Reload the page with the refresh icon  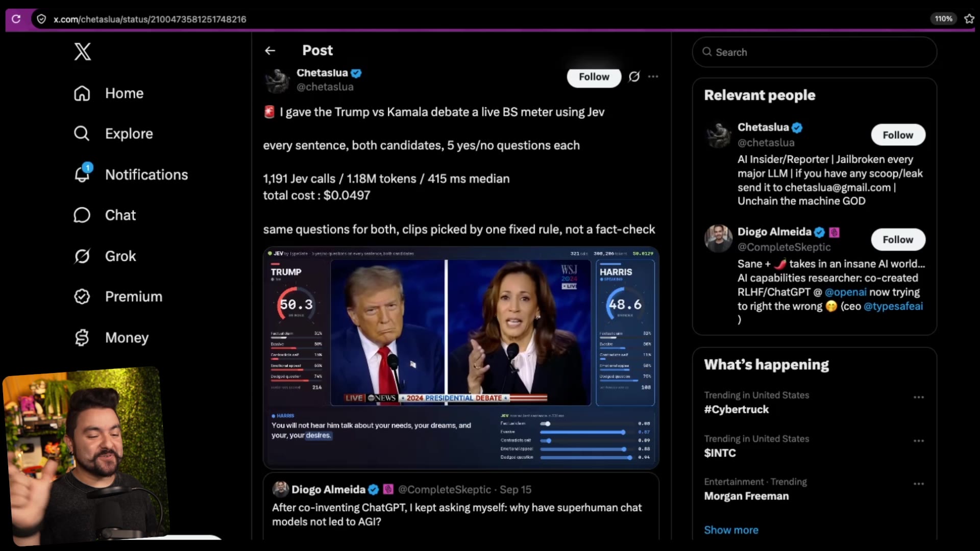pos(16,19)
